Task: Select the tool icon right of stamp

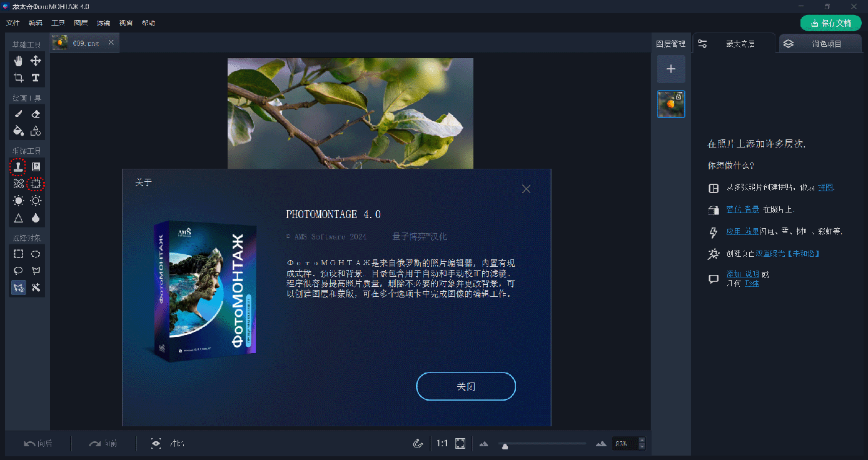Action: [x=36, y=167]
